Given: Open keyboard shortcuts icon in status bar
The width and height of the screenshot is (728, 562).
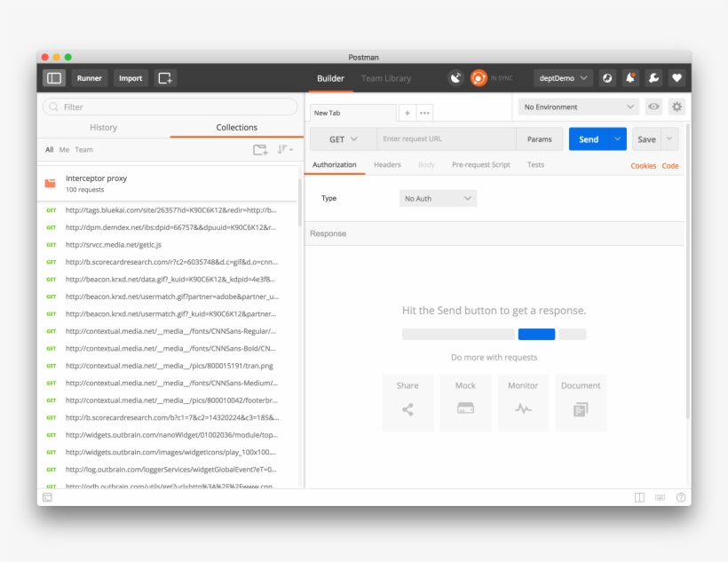Looking at the screenshot, I should (660, 497).
